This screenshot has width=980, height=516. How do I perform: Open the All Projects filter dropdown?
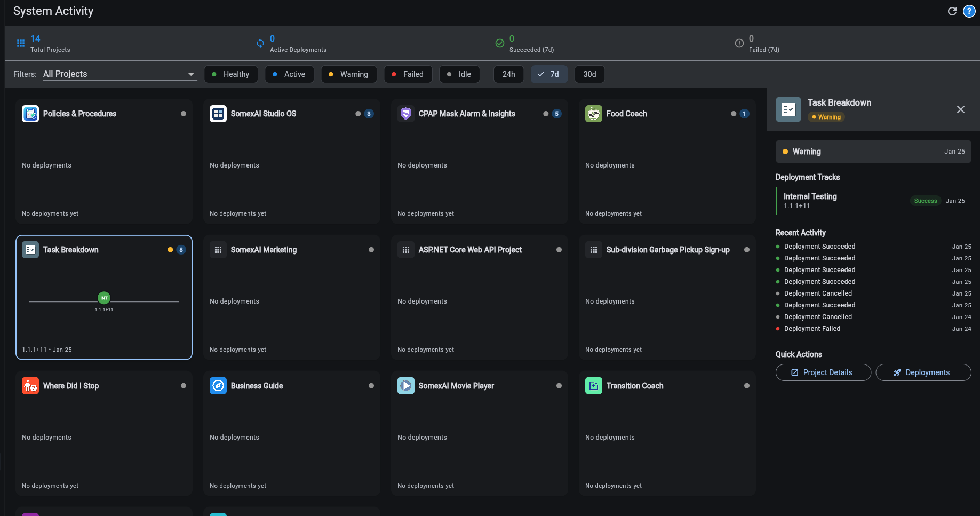118,74
